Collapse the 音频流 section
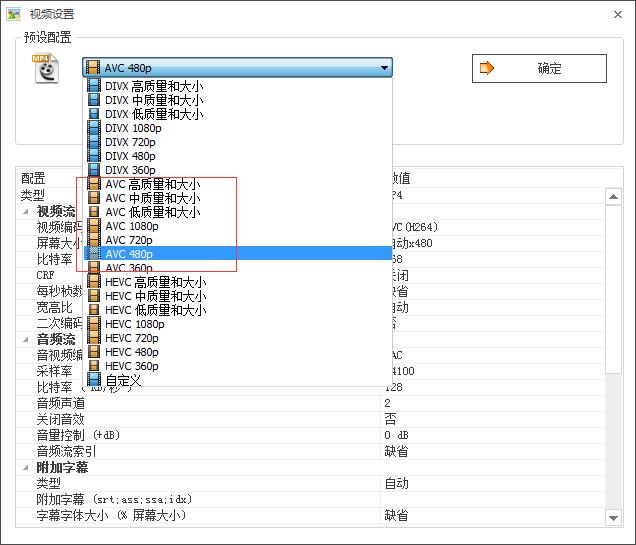 27,340
